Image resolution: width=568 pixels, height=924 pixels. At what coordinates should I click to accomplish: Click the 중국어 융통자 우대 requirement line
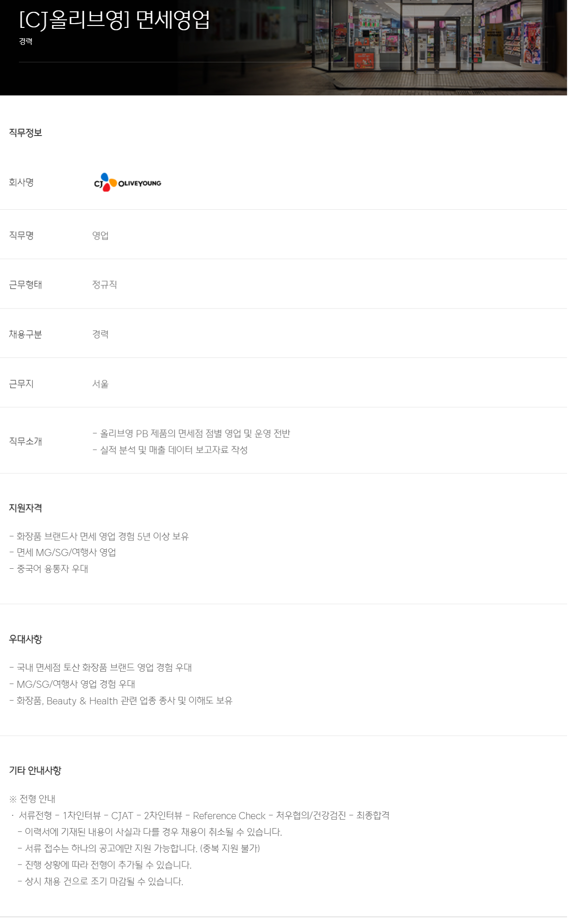tap(49, 569)
